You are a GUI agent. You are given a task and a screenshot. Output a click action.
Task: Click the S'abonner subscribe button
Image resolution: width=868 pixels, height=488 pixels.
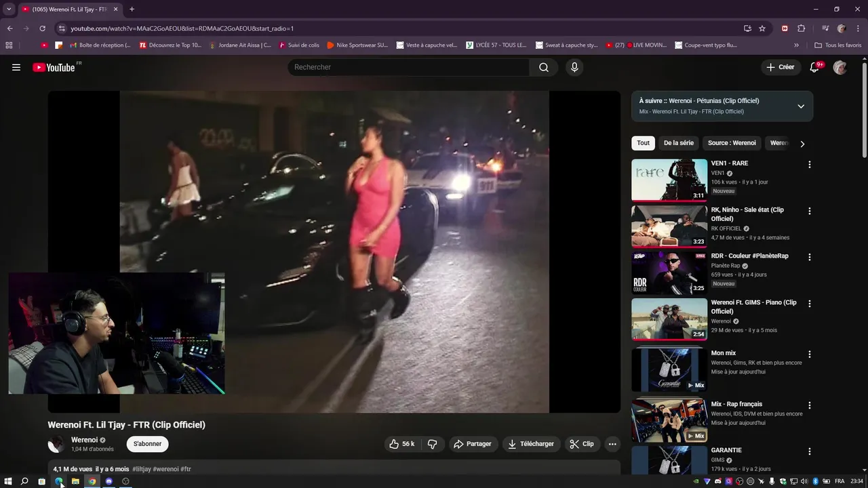[147, 444]
